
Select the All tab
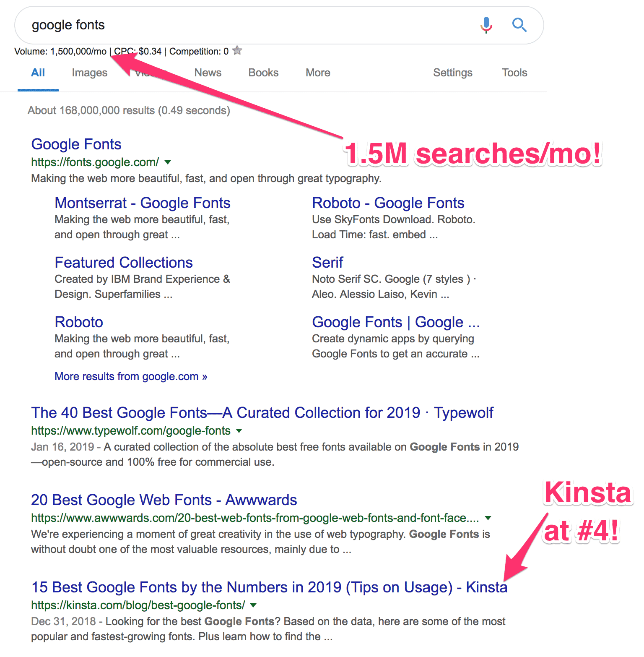[x=38, y=73]
